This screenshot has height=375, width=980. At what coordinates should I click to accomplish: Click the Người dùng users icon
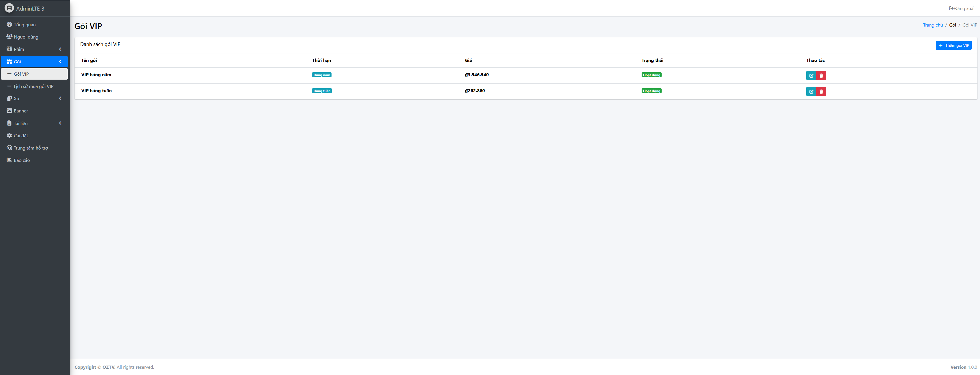tap(9, 37)
